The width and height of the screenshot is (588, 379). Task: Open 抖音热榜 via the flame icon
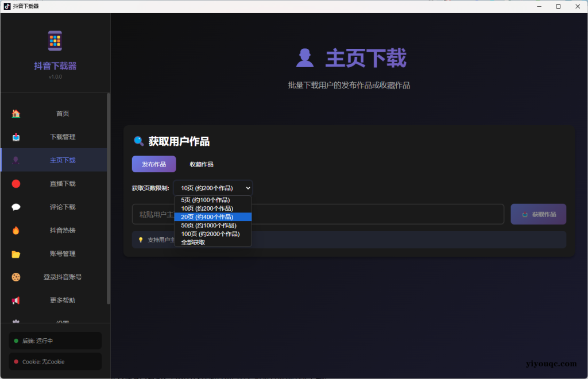coord(16,230)
